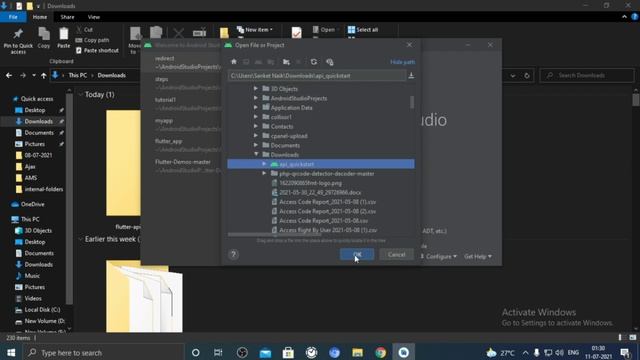Expand the Contacts folder in tree
This screenshot has height=360, width=640.
[256, 126]
